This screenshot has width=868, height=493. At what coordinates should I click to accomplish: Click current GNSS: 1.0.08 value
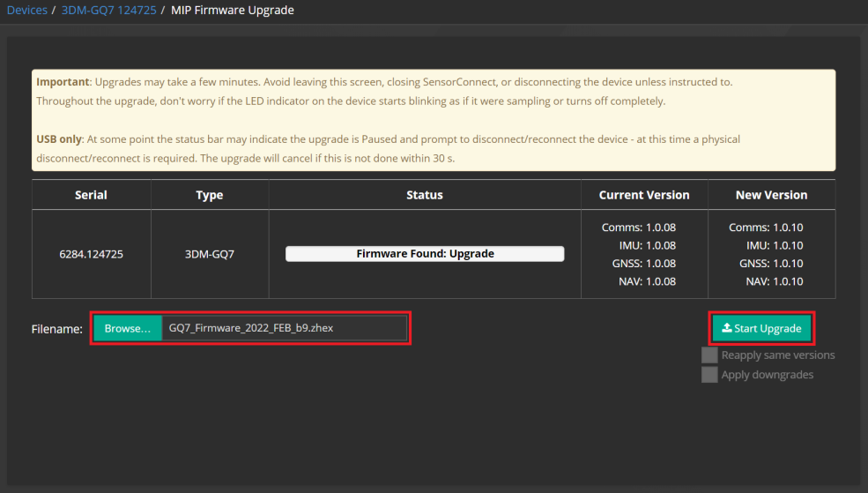point(644,263)
